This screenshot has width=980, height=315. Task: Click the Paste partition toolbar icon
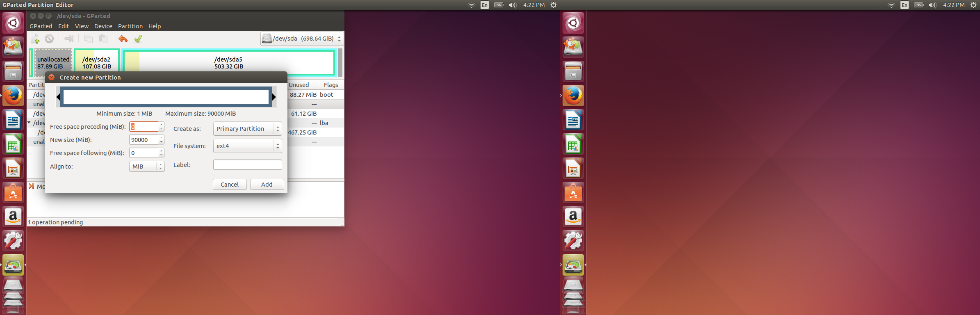click(103, 39)
